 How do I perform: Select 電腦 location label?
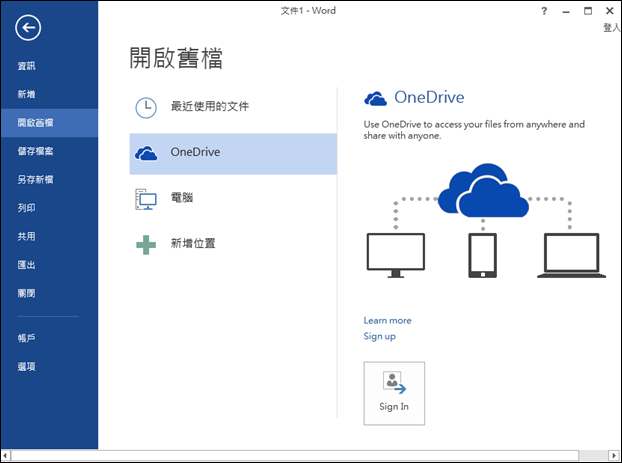(182, 198)
